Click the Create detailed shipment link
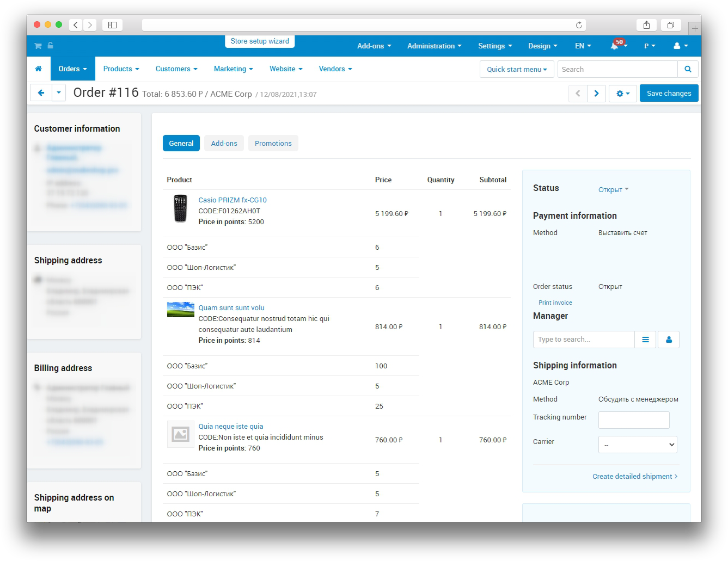 634,477
